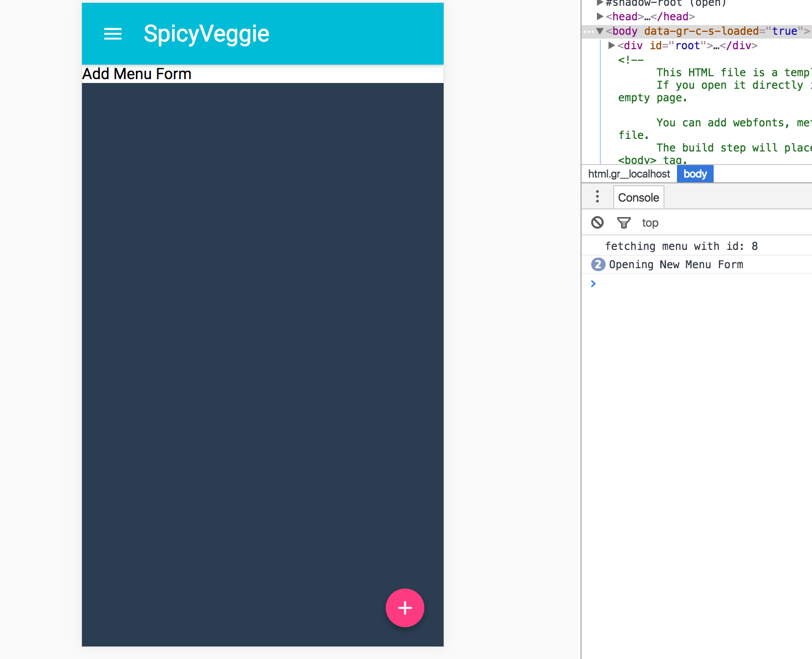The height and width of the screenshot is (659, 812).
Task: Click the pink plus floating action button
Action: (405, 608)
